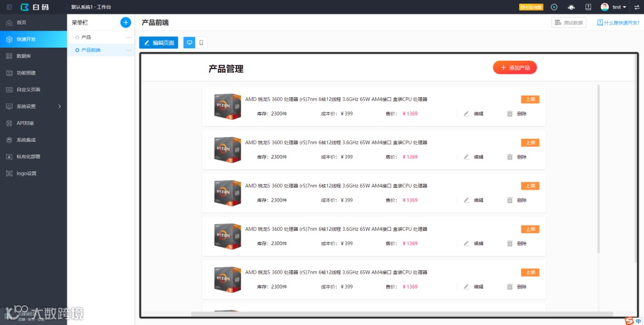Image resolution: width=644 pixels, height=325 pixels.
Task: Click the Sogou input method S icon
Action: pos(629,321)
